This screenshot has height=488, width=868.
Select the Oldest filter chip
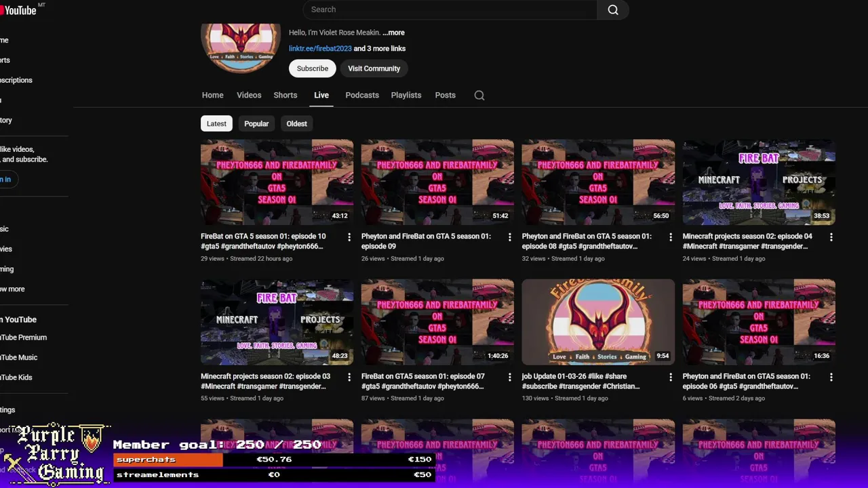pos(296,123)
